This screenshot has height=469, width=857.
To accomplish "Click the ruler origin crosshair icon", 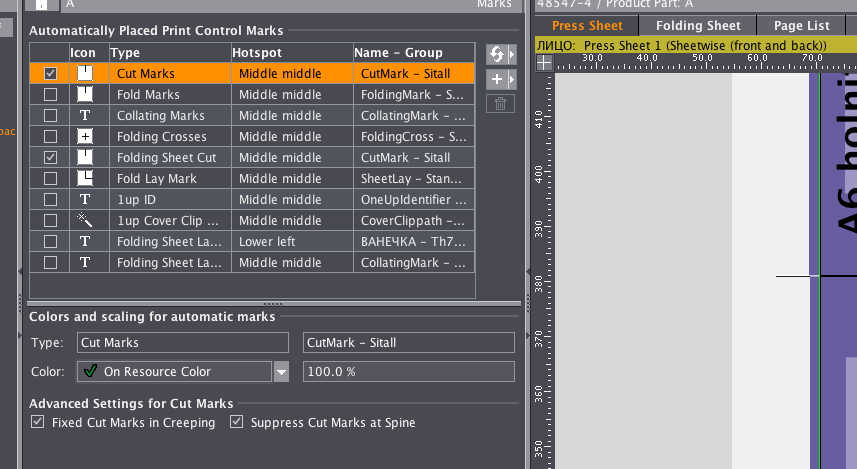I will 544,62.
